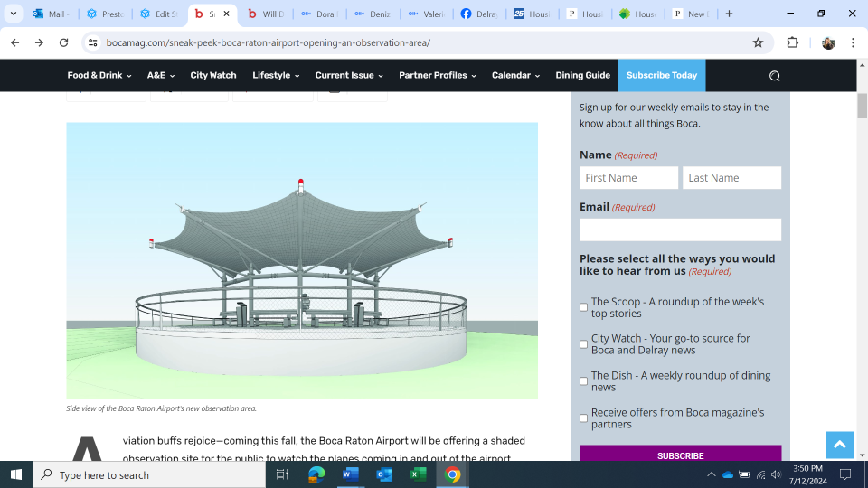Switch to Word on the taskbar
868x488 pixels.
[x=351, y=474]
